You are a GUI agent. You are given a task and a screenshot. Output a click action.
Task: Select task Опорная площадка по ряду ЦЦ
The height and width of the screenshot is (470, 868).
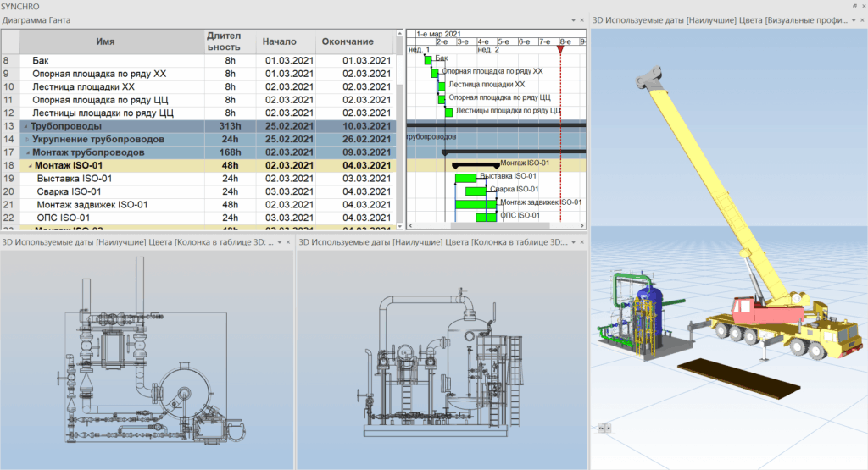tap(198, 100)
